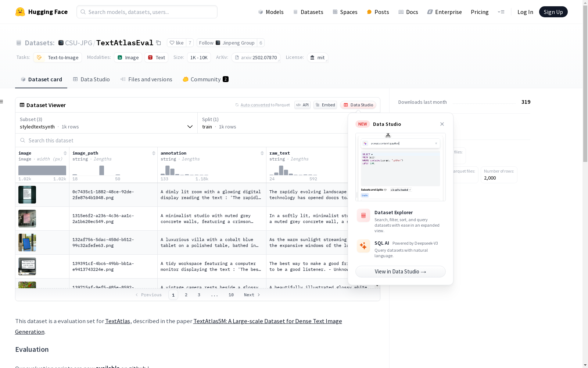Go to page 10 of dataset rows
Screen dimensions: 588x368
231,295
